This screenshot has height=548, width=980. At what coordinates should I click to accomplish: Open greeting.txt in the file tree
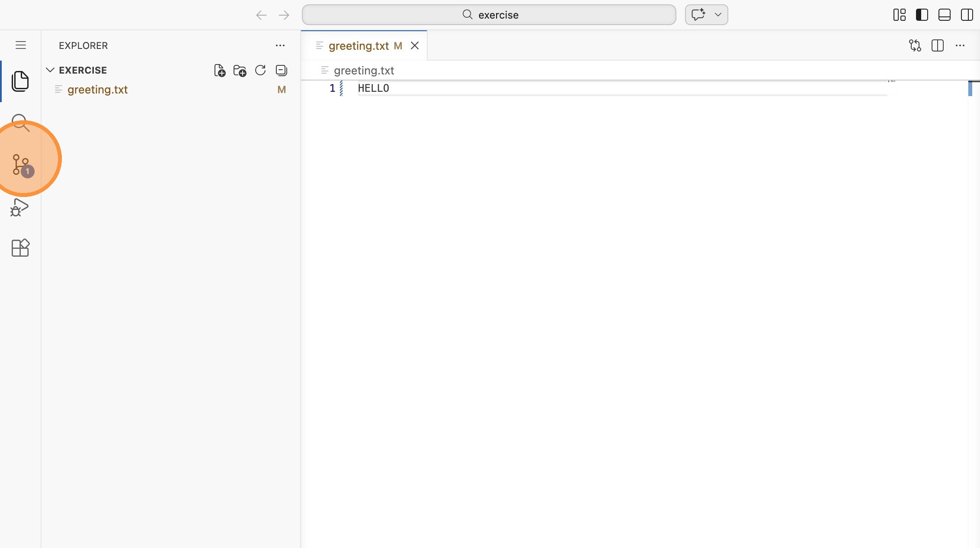click(x=97, y=90)
